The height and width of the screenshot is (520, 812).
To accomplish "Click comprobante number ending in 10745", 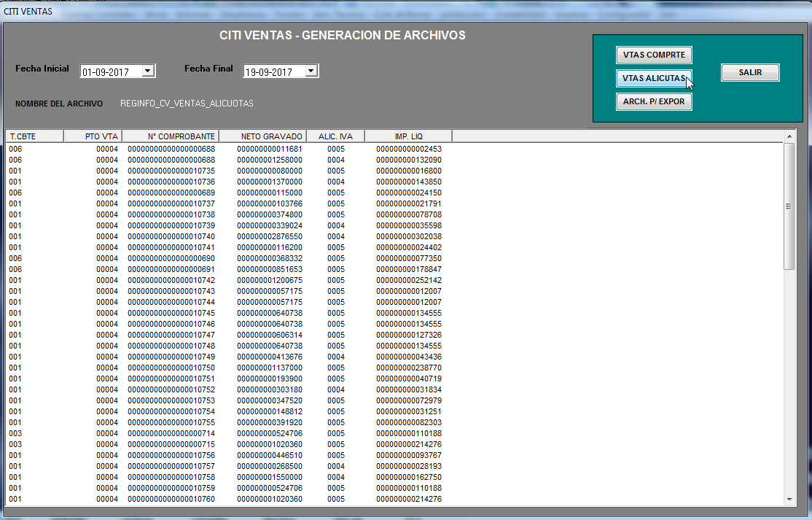I will tap(171, 314).
